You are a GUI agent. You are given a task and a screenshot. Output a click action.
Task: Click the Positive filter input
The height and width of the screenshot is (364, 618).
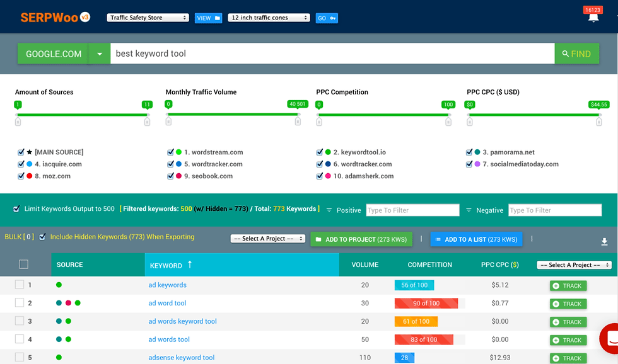point(412,210)
